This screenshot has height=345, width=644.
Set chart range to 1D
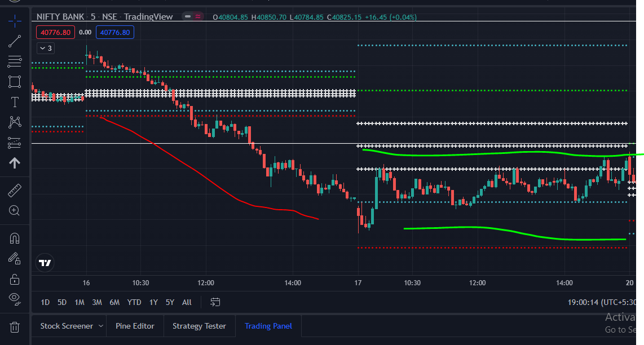45,302
